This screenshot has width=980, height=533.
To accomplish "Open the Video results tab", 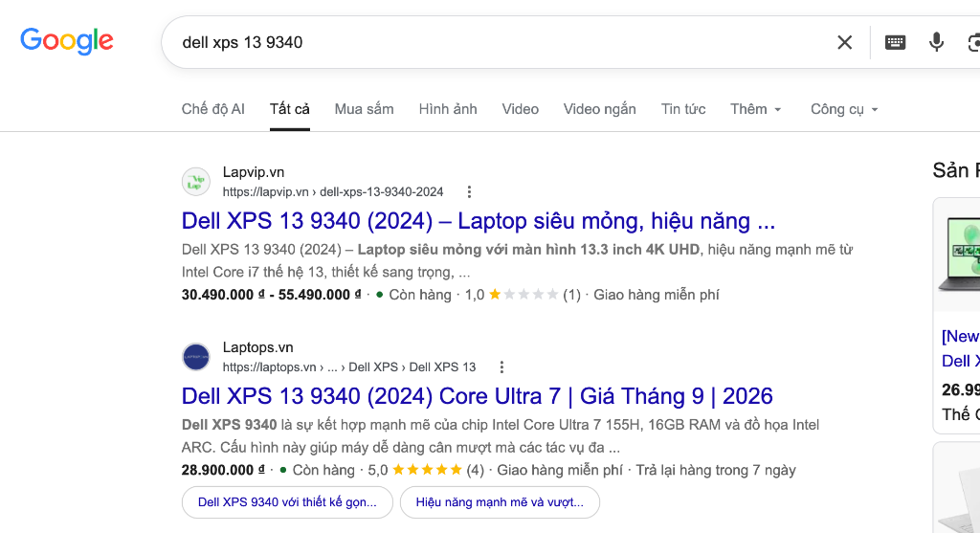I will tap(520, 109).
